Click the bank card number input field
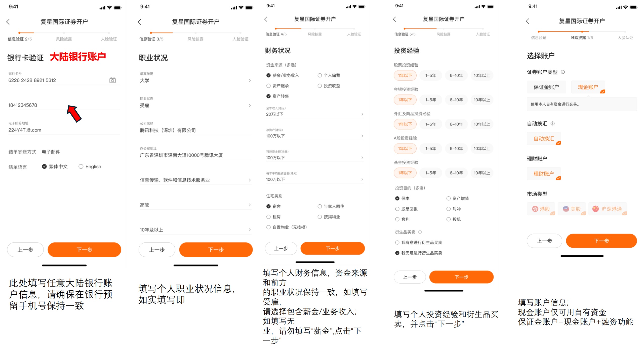 [x=50, y=80]
